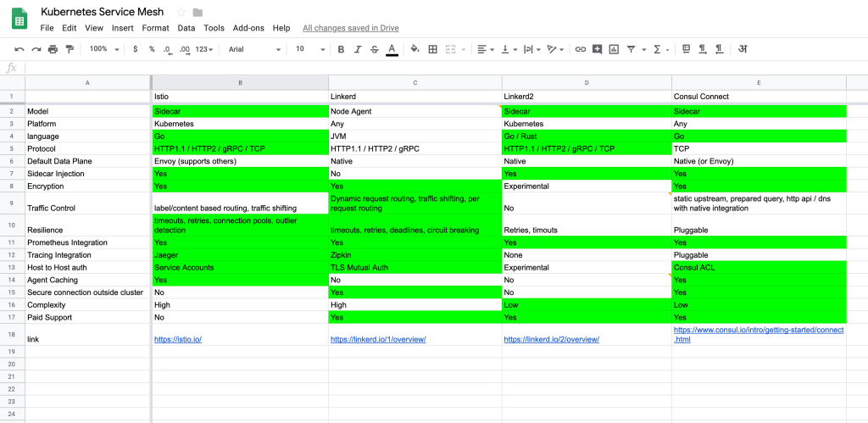Open the linkerd.io/1/overview link

coord(378,339)
